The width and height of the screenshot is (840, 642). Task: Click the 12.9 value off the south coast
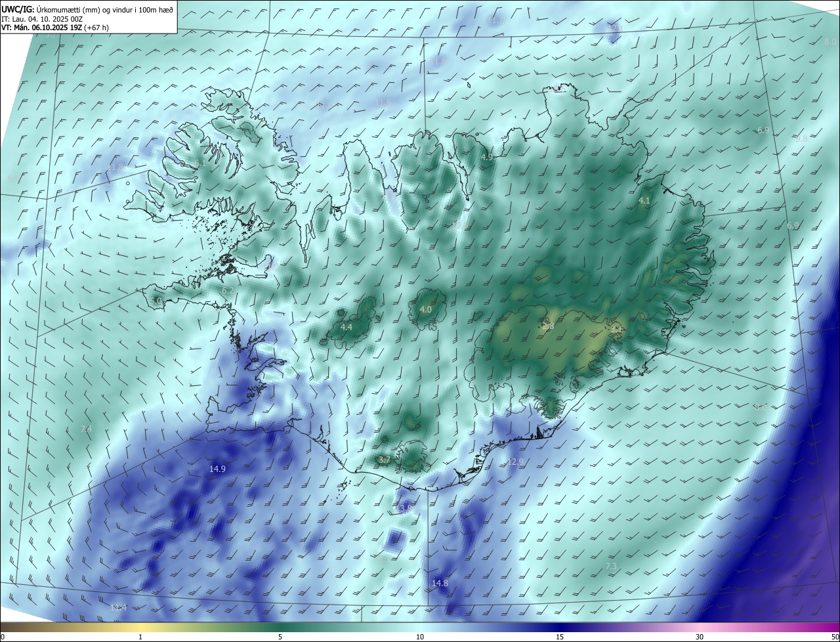point(516,462)
